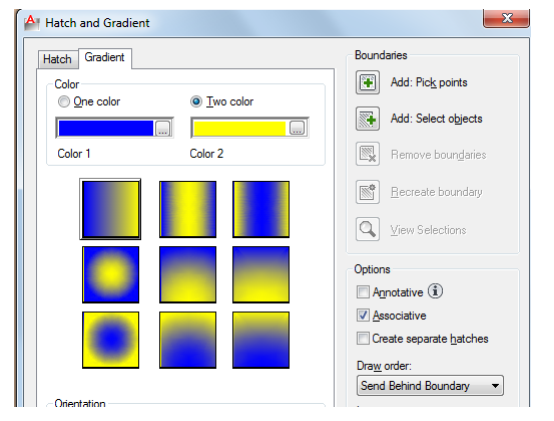
Task: Open Color 2 ellipsis browse button
Action: [297, 128]
